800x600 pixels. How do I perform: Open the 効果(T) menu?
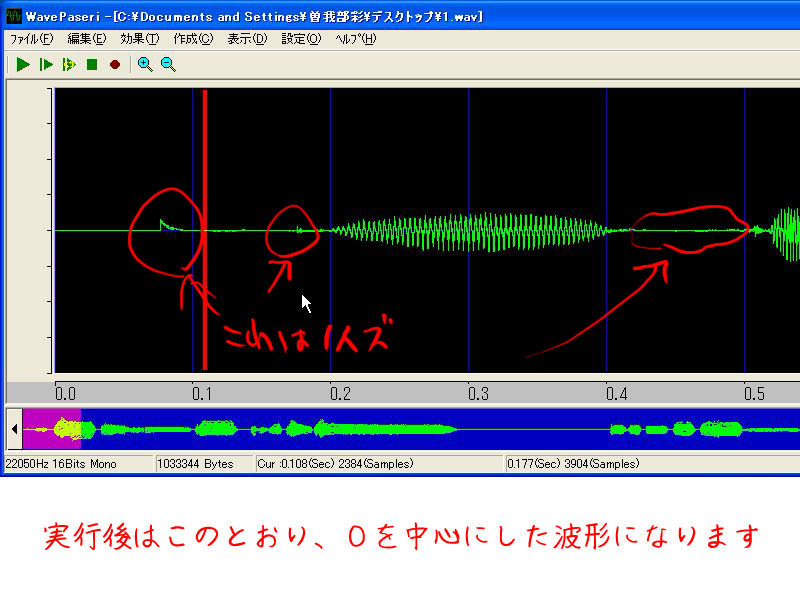[140, 39]
